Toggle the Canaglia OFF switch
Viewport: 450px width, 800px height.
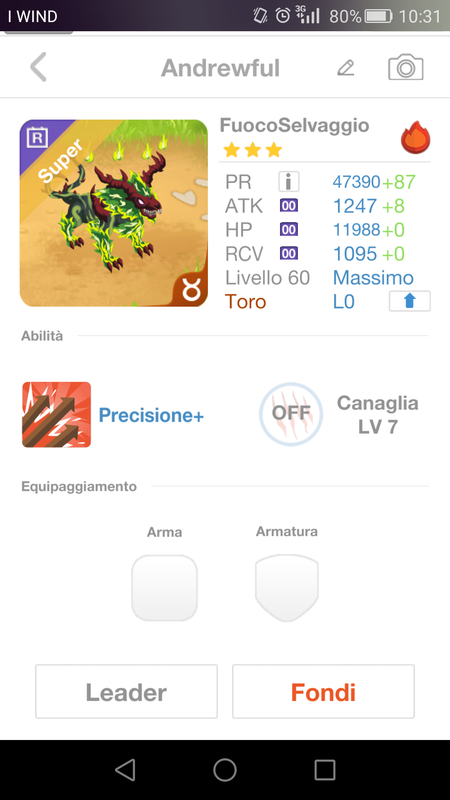coord(291,414)
